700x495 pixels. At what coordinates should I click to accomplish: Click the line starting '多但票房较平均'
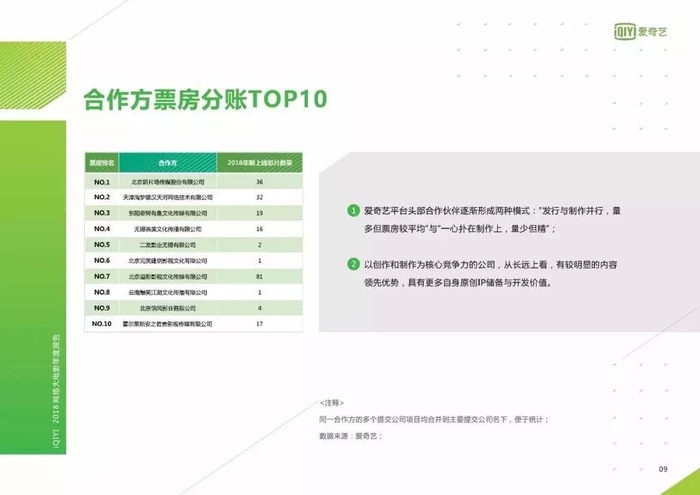pos(460,229)
